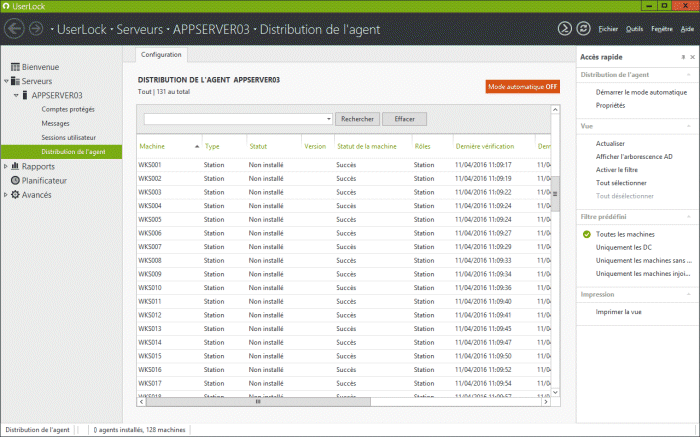Pin the Accès rapide panel
Screen dimensions: 700x437
coord(683,57)
